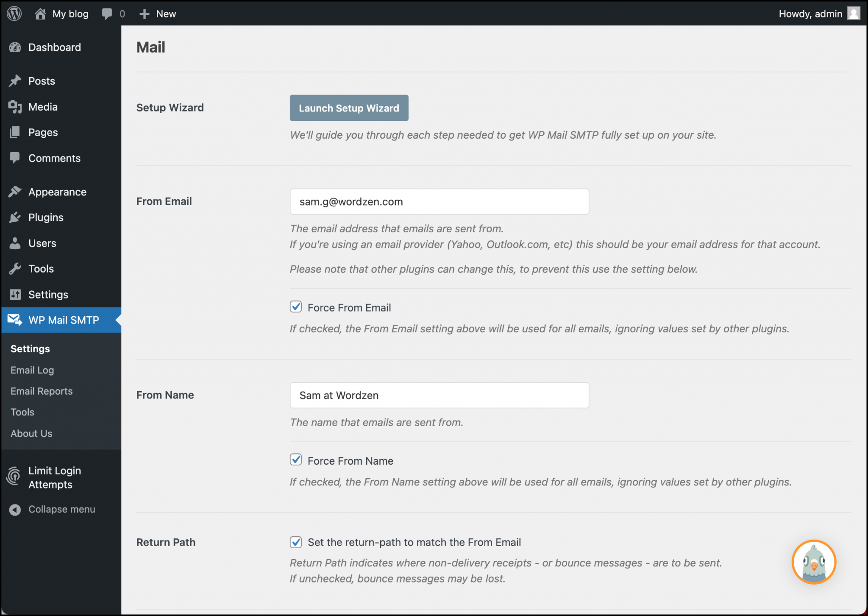Viewport: 868px width, 616px height.
Task: Click the Appearance paintbrush icon
Action: [15, 192]
